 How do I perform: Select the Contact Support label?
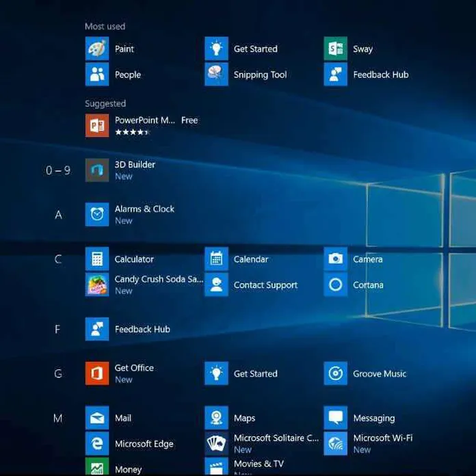tap(265, 285)
